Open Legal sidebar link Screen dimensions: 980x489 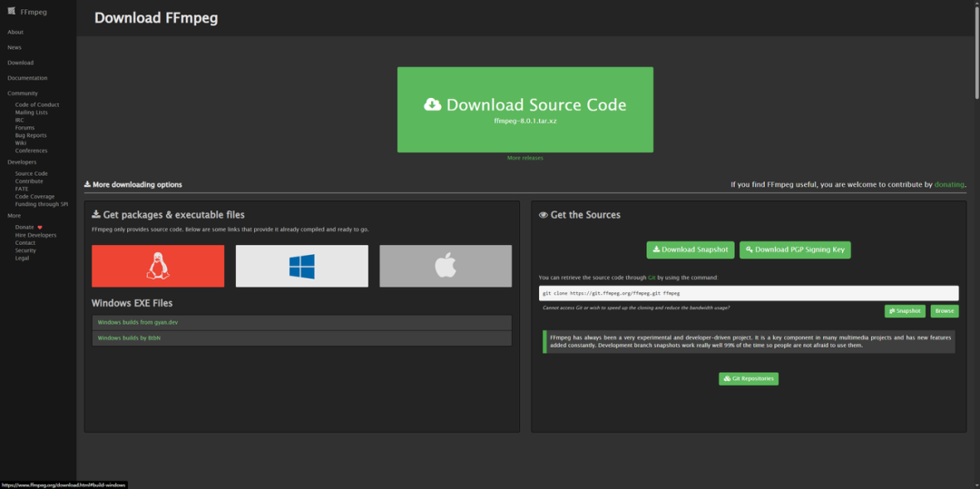tap(22, 258)
